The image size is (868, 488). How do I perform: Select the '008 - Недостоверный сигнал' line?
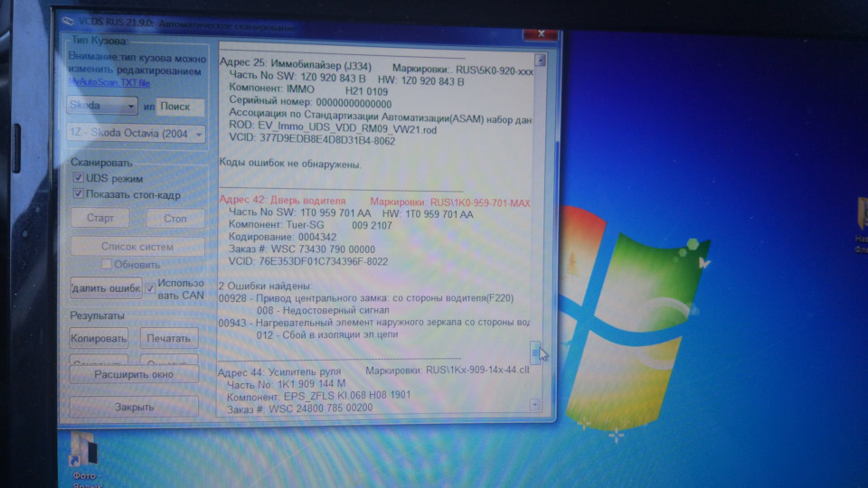coord(323,310)
